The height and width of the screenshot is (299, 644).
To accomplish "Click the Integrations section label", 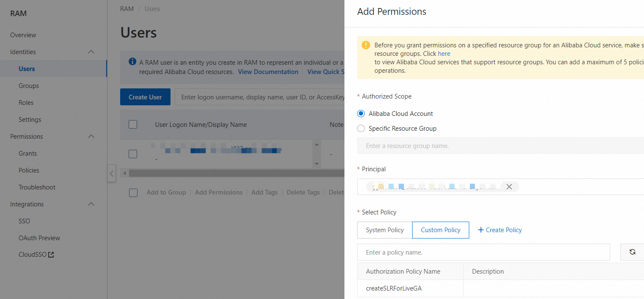I will (27, 204).
